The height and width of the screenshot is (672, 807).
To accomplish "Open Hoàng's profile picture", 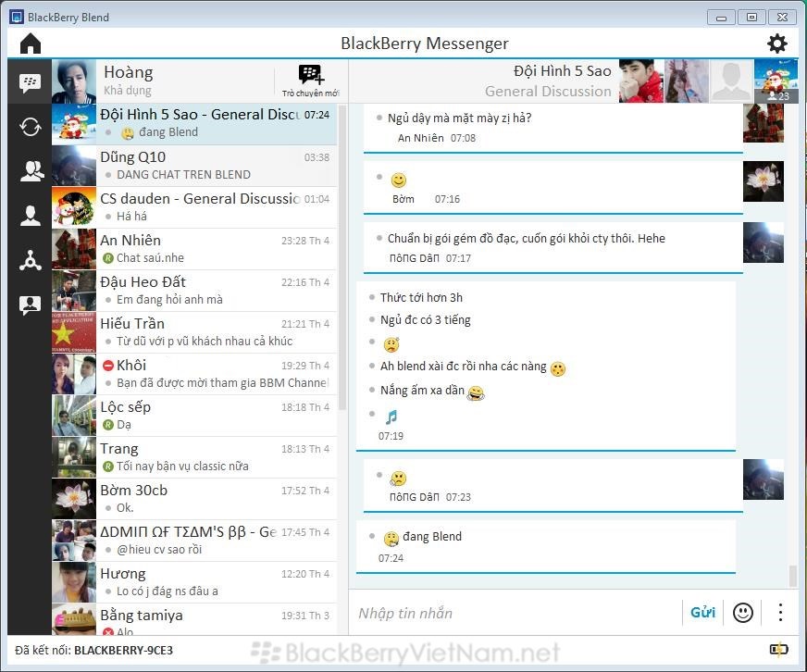I will point(74,81).
